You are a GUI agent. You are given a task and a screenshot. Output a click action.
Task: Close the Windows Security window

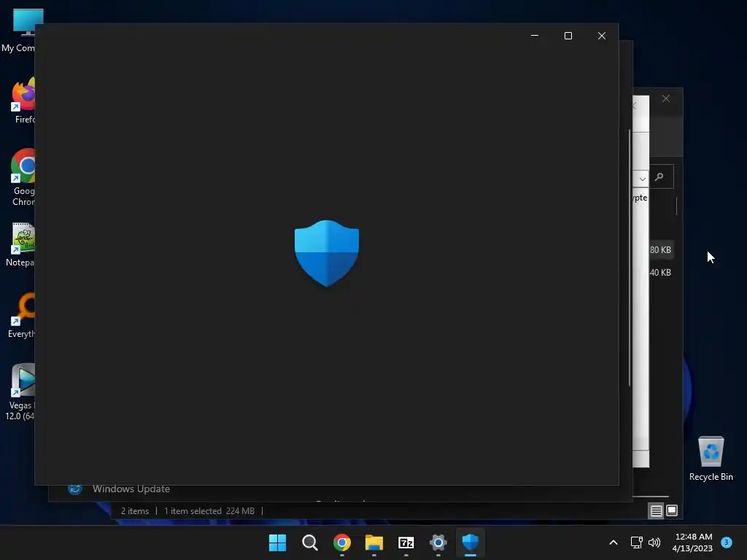602,36
